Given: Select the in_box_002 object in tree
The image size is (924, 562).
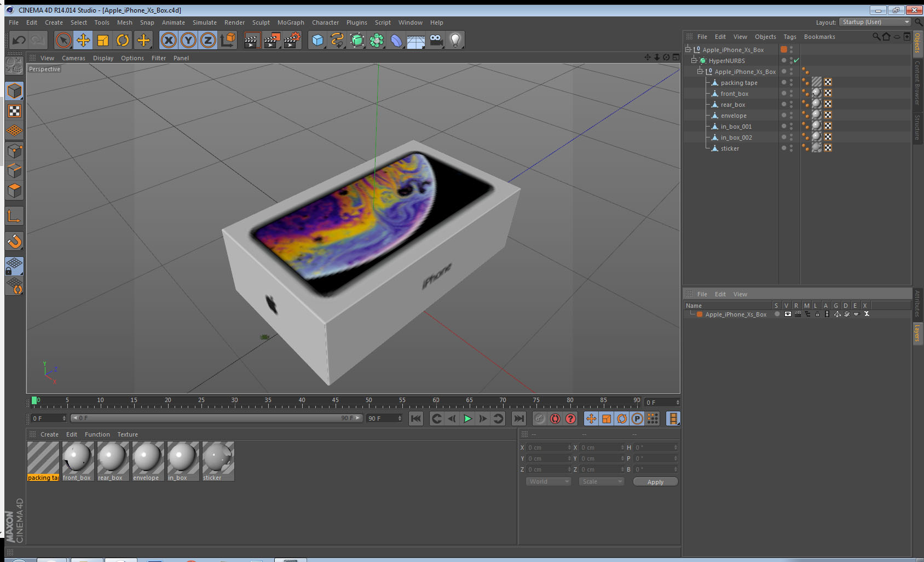Looking at the screenshot, I should coord(736,137).
